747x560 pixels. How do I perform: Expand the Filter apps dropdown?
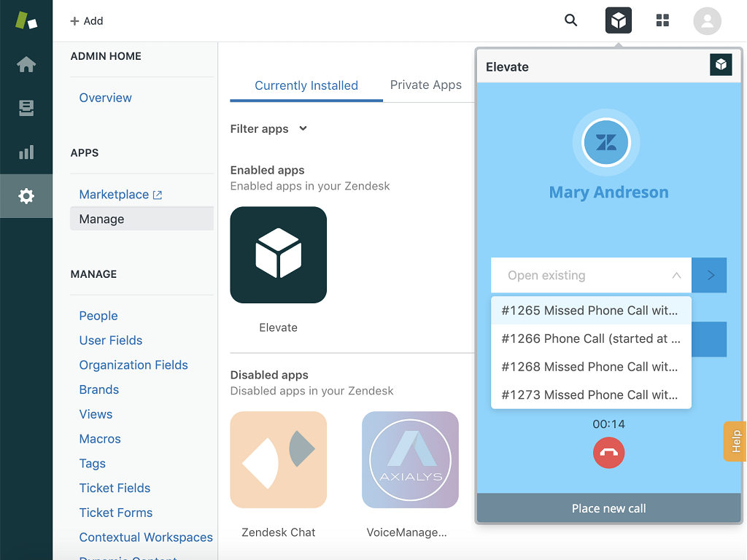(268, 129)
